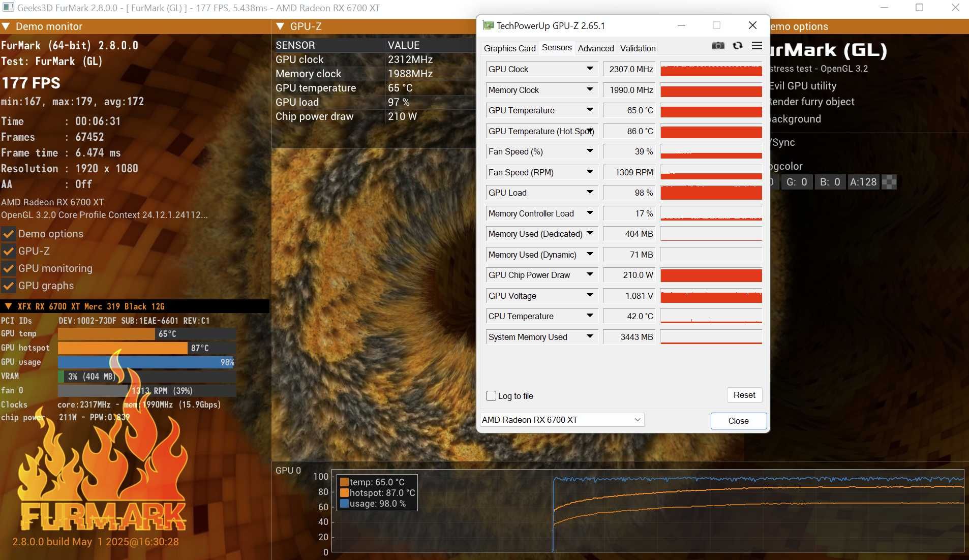The height and width of the screenshot is (560, 969).
Task: Click the GPU hotspot 87°C bar
Action: [146, 348]
